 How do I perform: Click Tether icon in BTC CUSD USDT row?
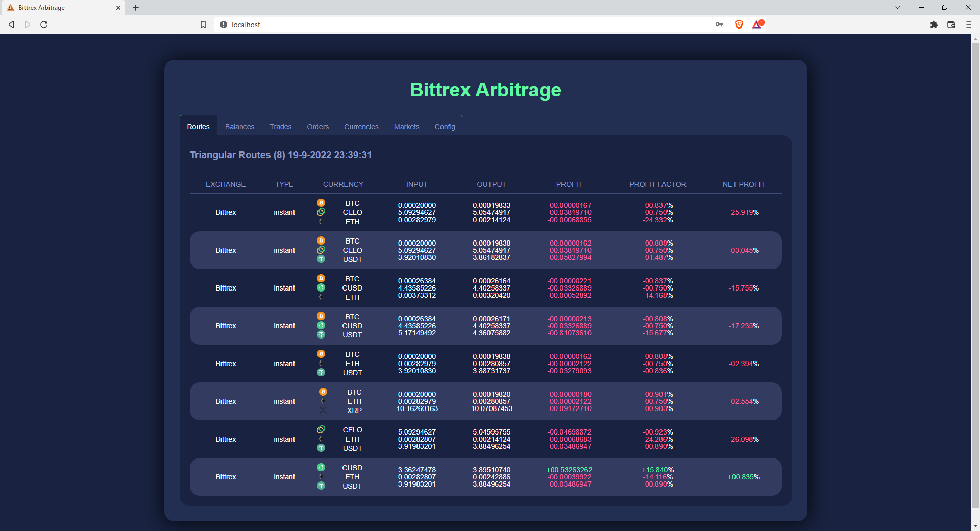point(321,334)
